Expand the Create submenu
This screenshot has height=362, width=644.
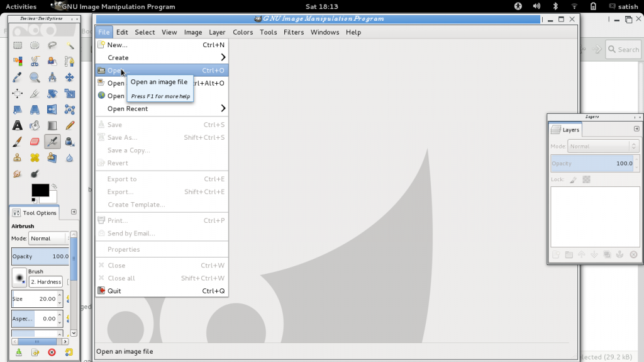click(162, 57)
